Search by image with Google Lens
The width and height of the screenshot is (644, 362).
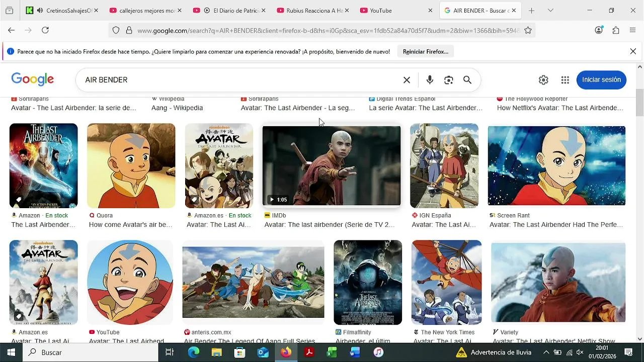point(449,80)
